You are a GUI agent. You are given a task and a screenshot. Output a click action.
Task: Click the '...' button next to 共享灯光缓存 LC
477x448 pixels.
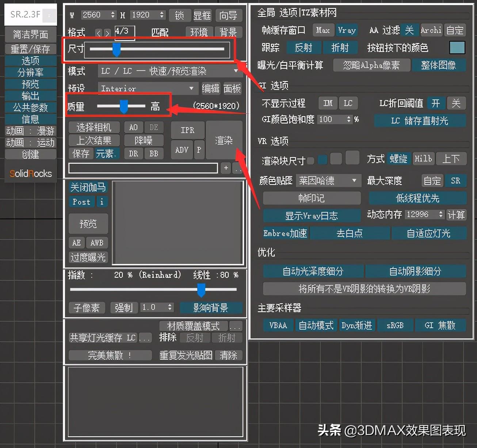[x=145, y=338]
